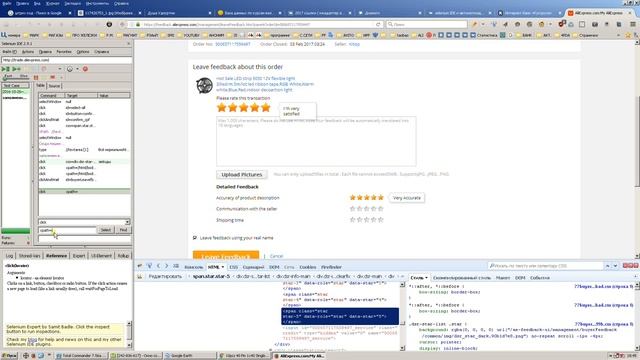Click the Firebug inspect element icon
This screenshot has width=640, height=360.
149,266
